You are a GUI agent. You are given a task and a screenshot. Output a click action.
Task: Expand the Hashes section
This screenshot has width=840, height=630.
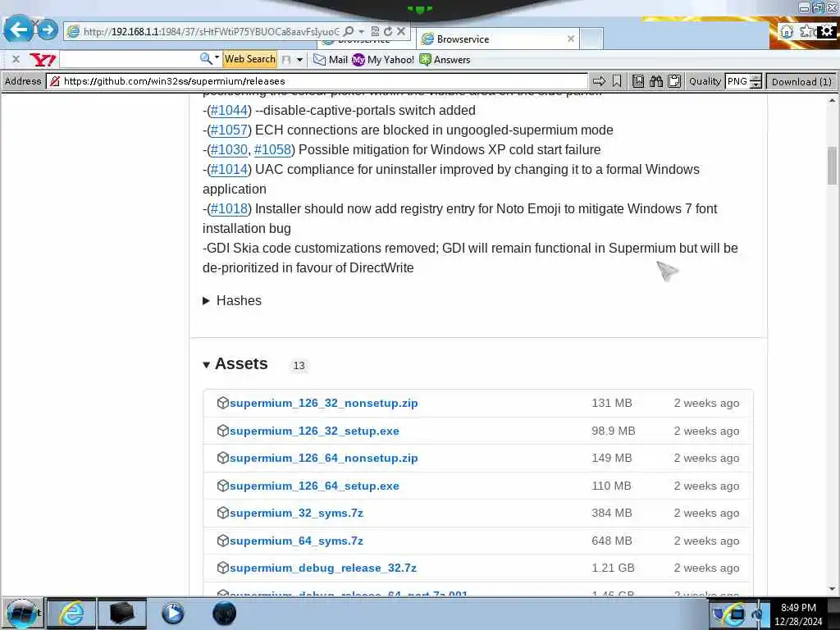coord(232,300)
